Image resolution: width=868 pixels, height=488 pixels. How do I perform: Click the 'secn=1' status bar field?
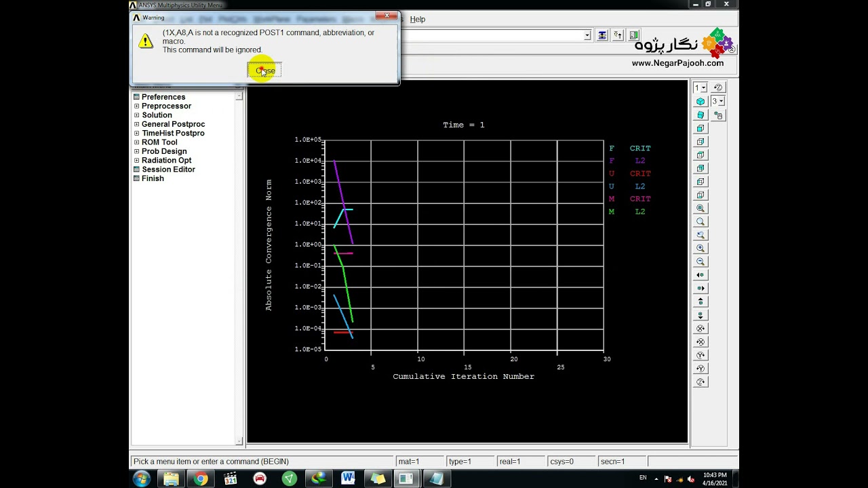click(622, 462)
